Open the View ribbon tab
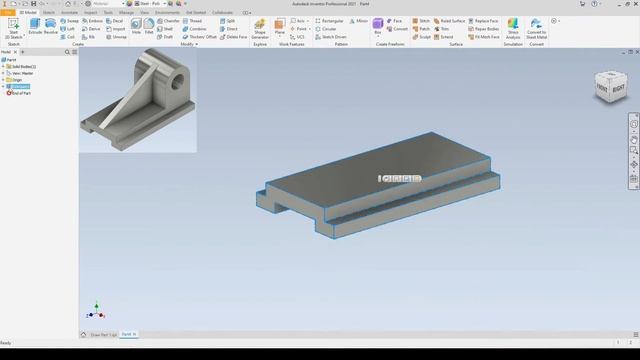The image size is (640, 360). (x=144, y=13)
